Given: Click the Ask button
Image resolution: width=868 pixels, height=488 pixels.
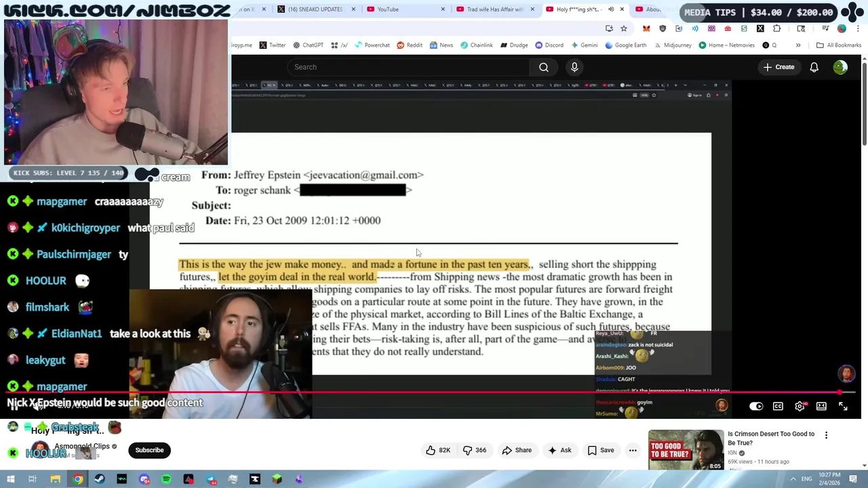Looking at the screenshot, I should (x=559, y=450).
